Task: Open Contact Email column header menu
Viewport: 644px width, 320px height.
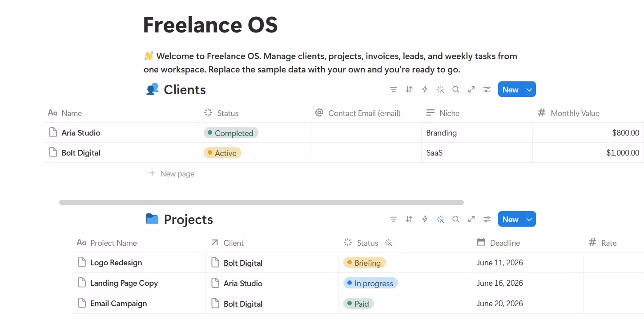Action: [366, 113]
